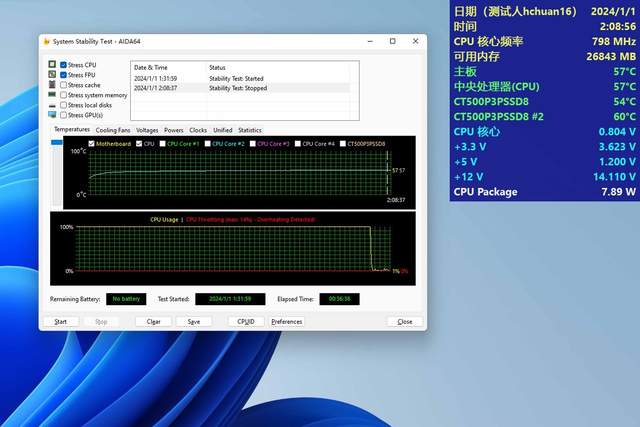Viewport: 640px width, 427px height.
Task: Click the cache chip icon beside Stress cache
Action: (52, 85)
